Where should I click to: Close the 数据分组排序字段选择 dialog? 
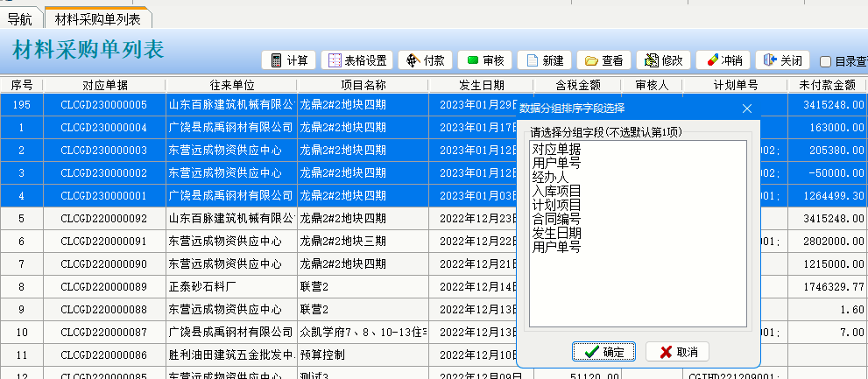pyautogui.click(x=746, y=109)
